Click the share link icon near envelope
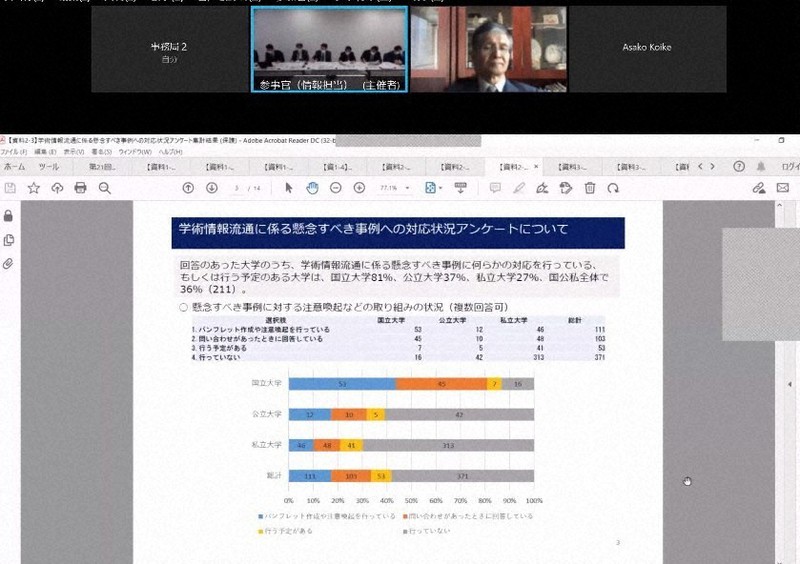This screenshot has width=800, height=564. [x=759, y=188]
